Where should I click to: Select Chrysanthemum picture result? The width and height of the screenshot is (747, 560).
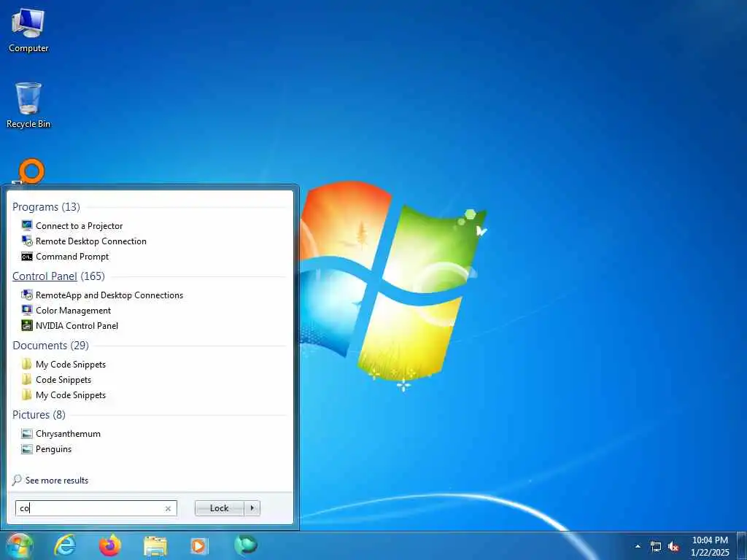tap(68, 434)
